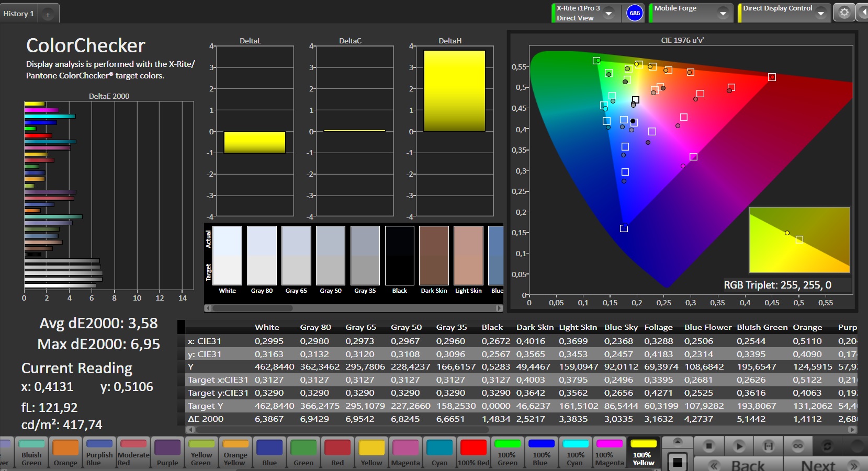This screenshot has width=868, height=471.
Task: Click the Dark Skin actual/target swatch
Action: tap(434, 256)
